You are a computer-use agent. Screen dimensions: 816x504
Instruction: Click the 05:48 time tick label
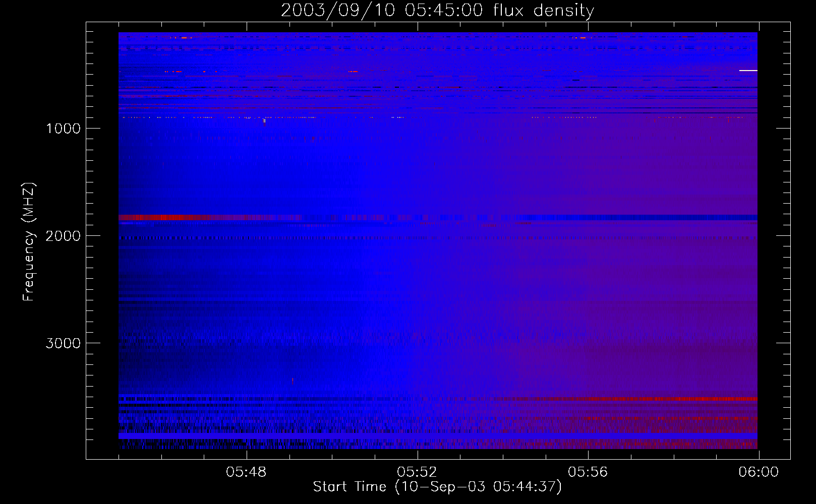click(x=246, y=472)
